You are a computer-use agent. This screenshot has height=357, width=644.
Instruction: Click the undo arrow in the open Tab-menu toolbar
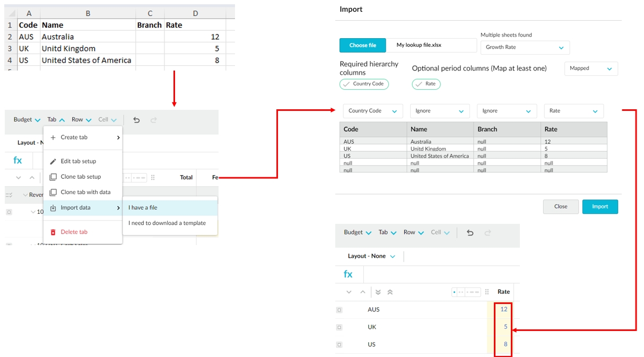click(136, 120)
